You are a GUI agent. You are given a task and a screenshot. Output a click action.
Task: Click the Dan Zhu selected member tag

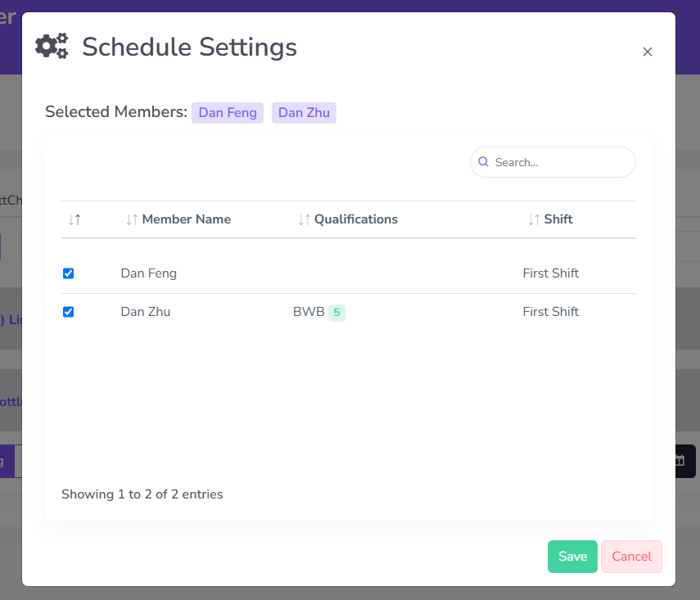304,113
